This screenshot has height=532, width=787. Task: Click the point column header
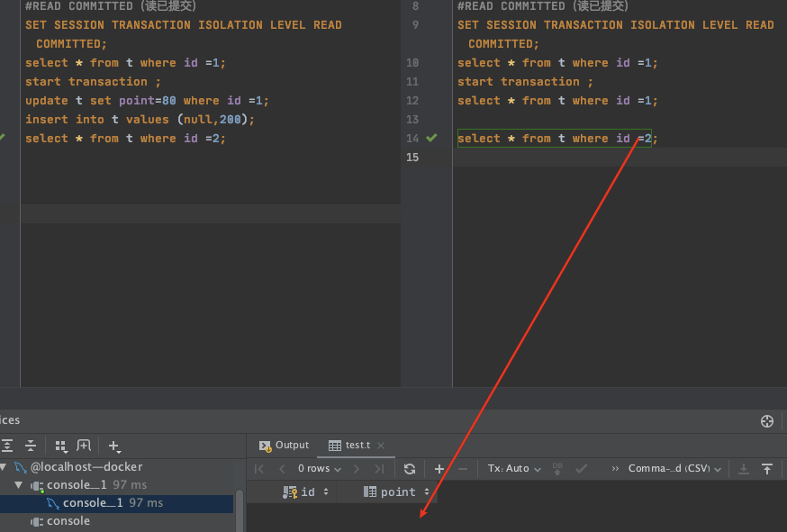[397, 491]
